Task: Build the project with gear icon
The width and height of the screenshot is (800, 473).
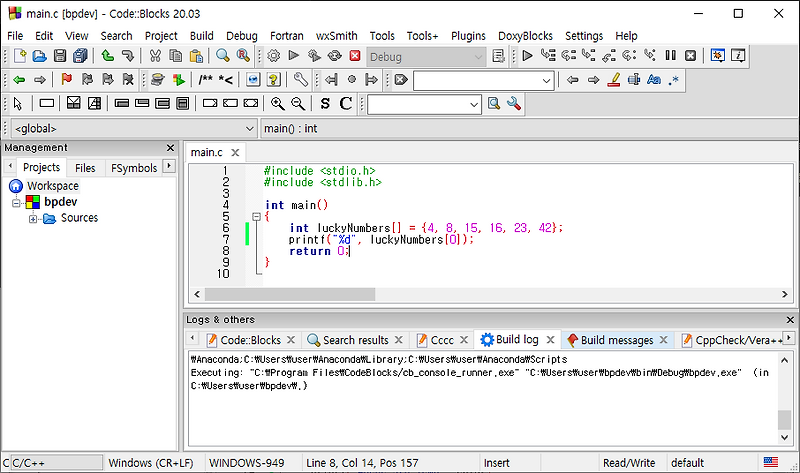Action: (273, 56)
